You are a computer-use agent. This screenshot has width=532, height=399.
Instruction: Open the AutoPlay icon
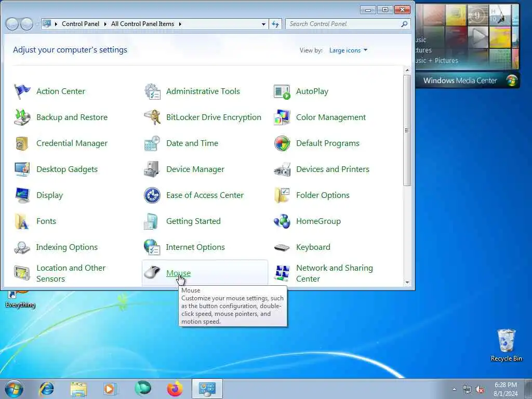[282, 91]
